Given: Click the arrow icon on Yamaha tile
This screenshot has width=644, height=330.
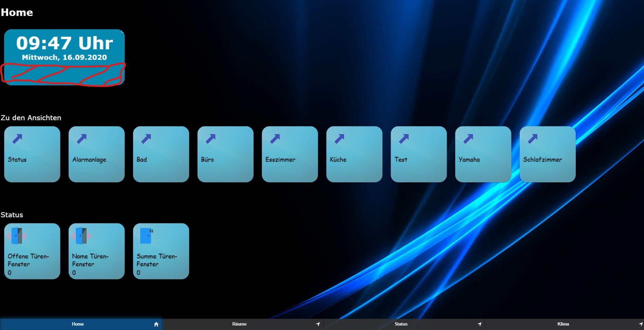Looking at the screenshot, I should click(x=468, y=139).
